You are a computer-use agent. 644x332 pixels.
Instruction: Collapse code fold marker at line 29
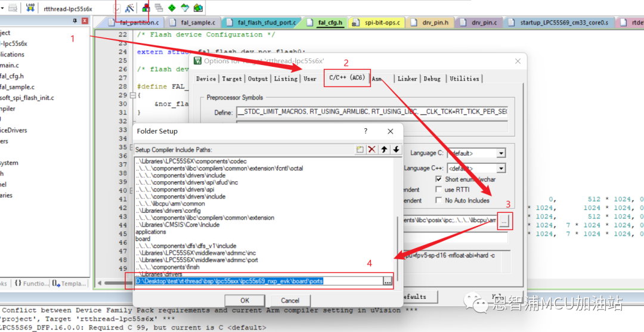coord(132,95)
